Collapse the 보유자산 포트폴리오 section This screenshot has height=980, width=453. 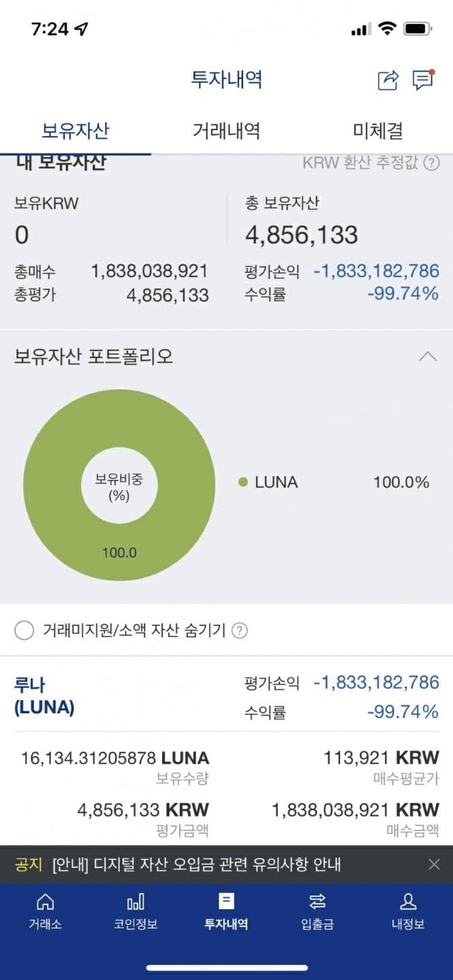pos(428,356)
